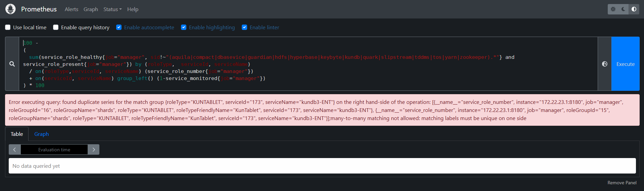Select the dark theme moon icon
Screen dimensions: 644x191
click(624, 9)
